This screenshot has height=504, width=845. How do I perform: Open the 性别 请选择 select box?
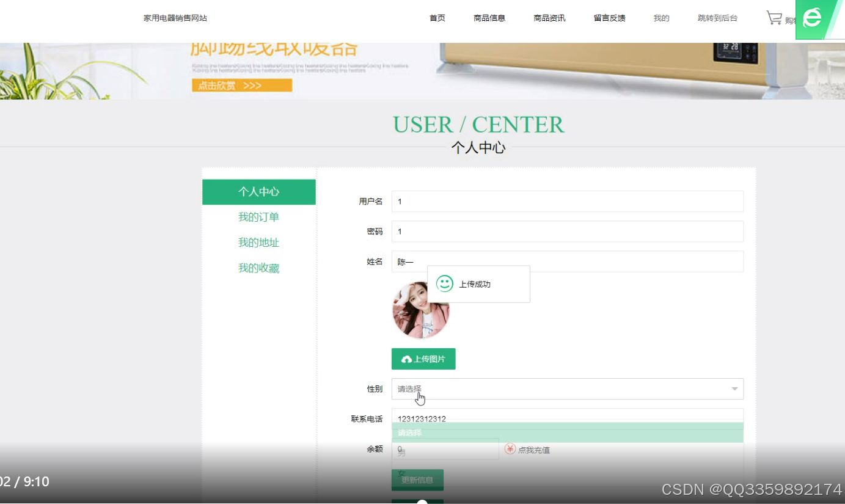coord(567,389)
